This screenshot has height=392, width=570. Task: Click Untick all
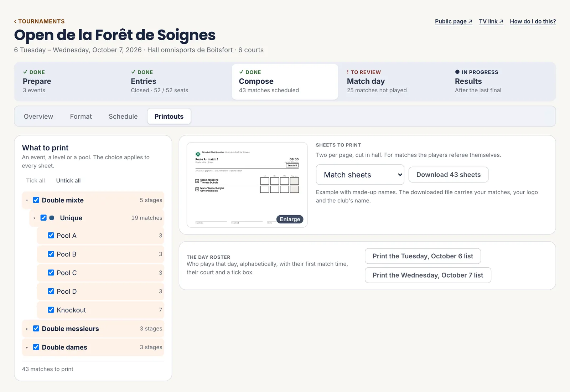68,181
